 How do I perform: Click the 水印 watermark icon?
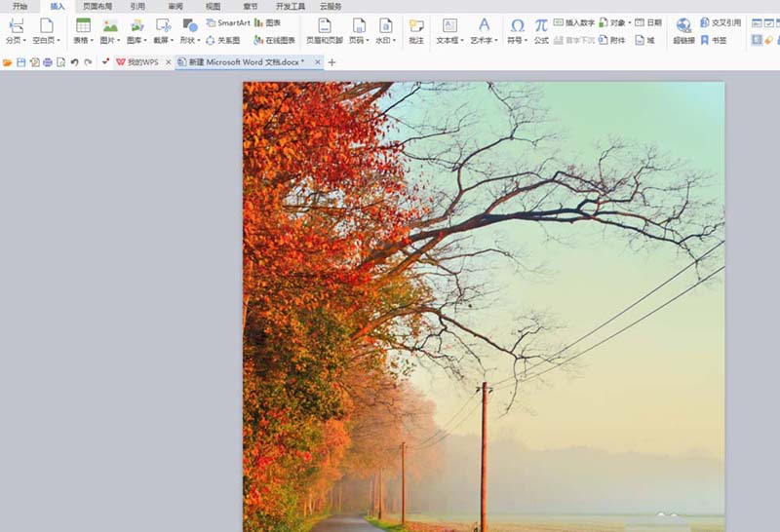[x=385, y=26]
